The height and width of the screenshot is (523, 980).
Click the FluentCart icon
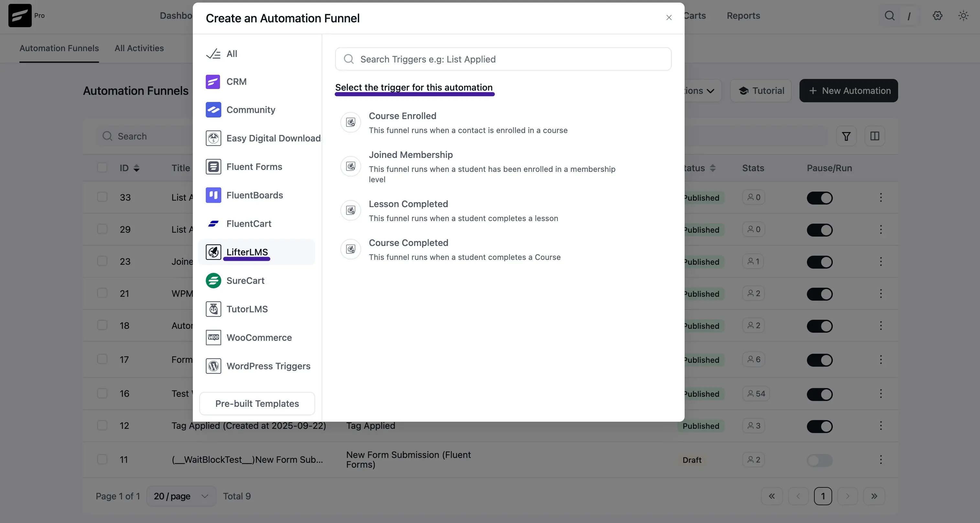[x=213, y=223]
